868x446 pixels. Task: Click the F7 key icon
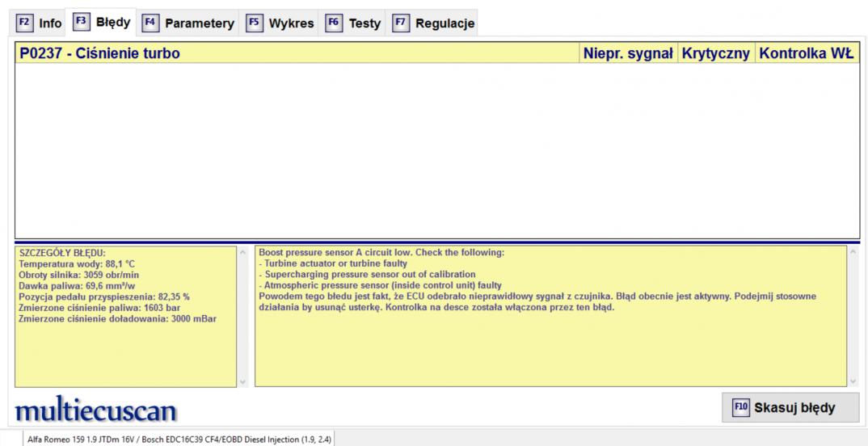pyautogui.click(x=400, y=23)
